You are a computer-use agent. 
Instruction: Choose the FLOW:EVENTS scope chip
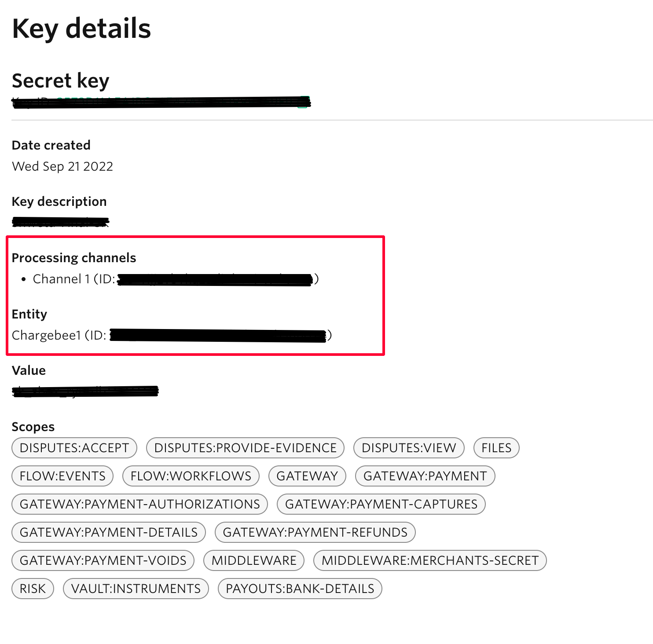62,476
